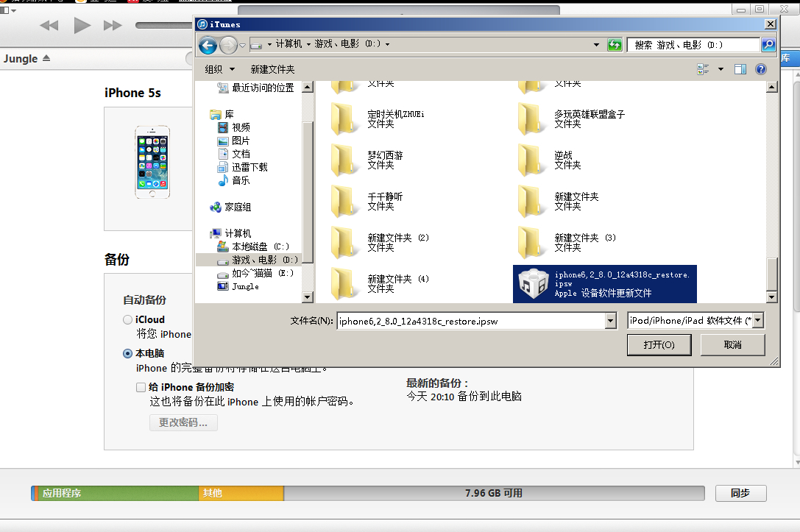Select the iphone6,2_8.0 ipsw file icon

pyautogui.click(x=532, y=283)
